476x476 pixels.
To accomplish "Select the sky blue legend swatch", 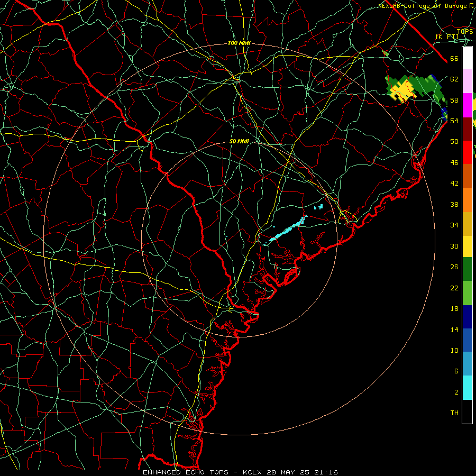I will coord(467,364).
